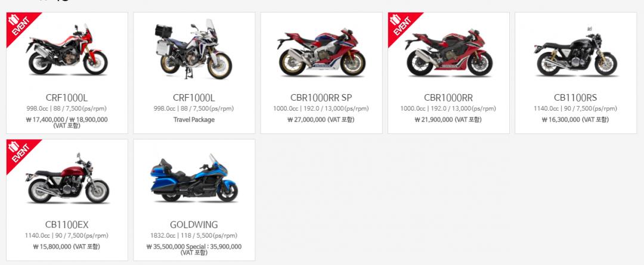Open the CRF1000L Travel Package bike image
The width and height of the screenshot is (644, 265).
[x=193, y=49]
